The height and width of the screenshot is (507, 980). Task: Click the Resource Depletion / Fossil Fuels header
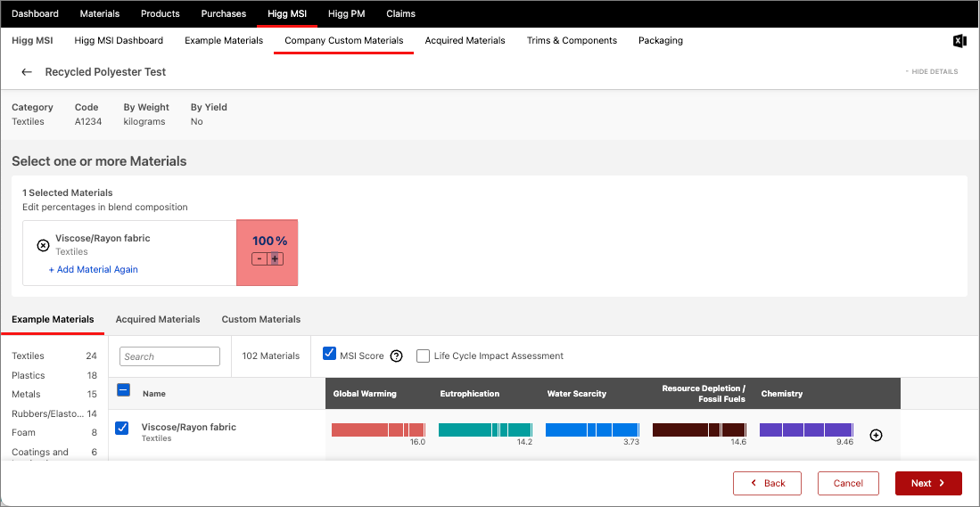704,393
